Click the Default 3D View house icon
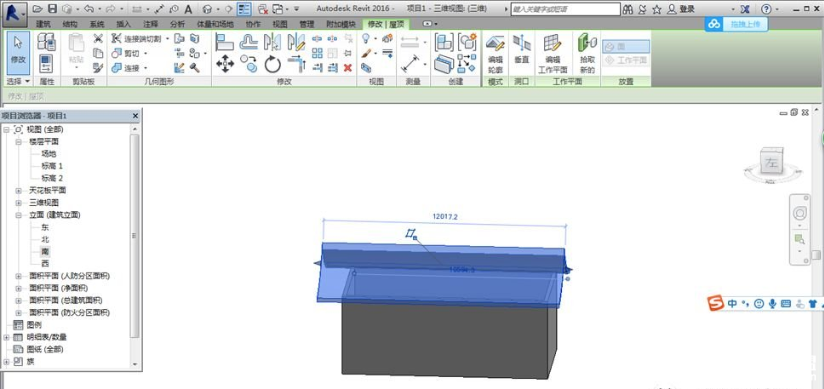 coord(208,9)
